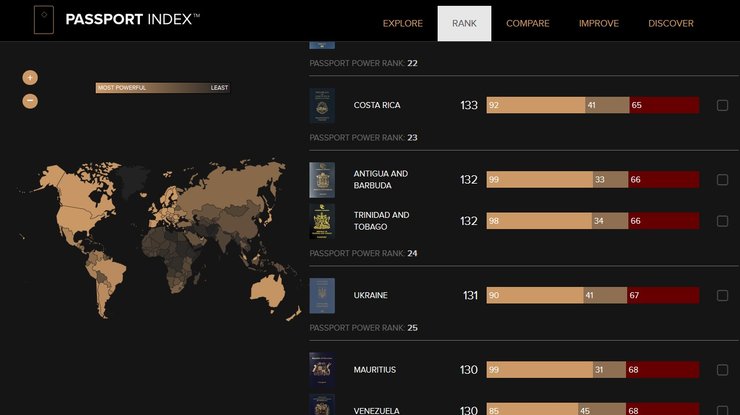Open the Antigua and Barbuda passport cover
This screenshot has width=740, height=415.
point(322,180)
